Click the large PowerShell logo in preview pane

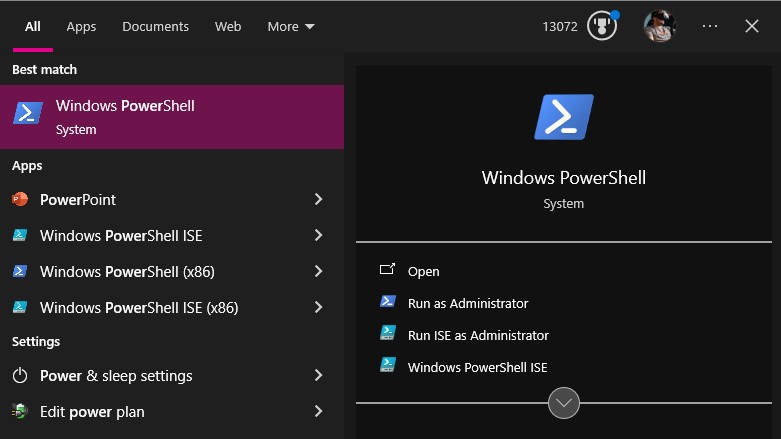(x=564, y=117)
